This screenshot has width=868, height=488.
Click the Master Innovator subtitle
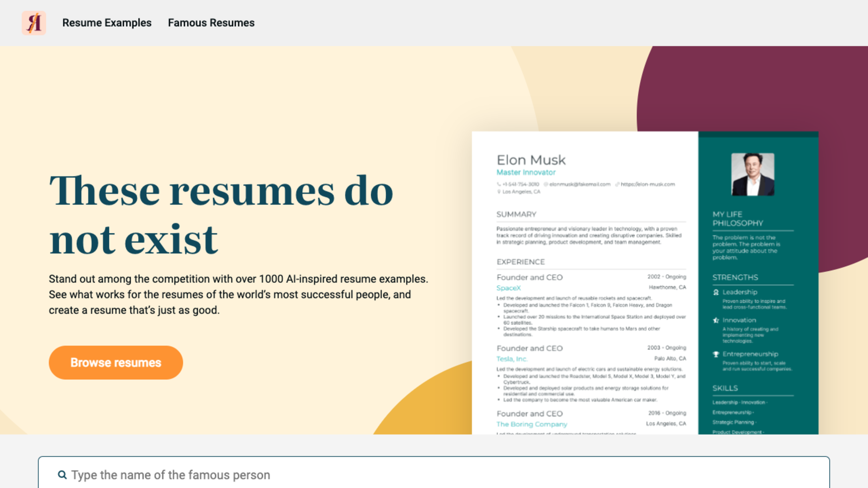coord(526,172)
